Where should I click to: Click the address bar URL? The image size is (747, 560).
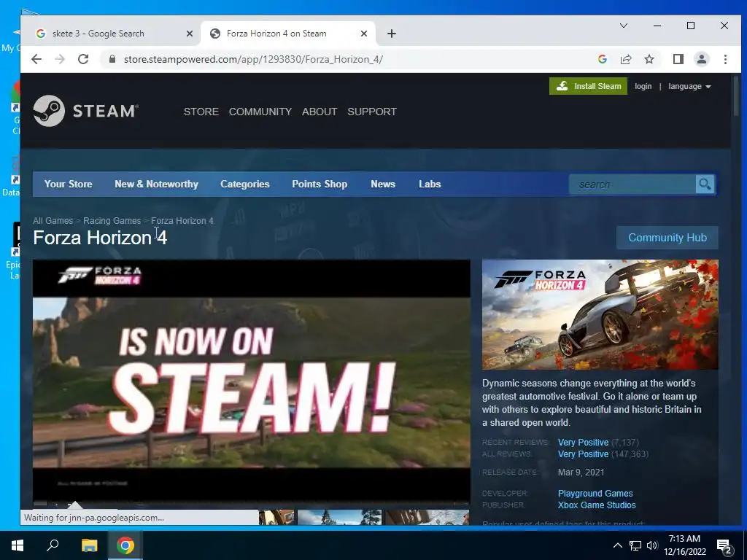click(x=253, y=59)
